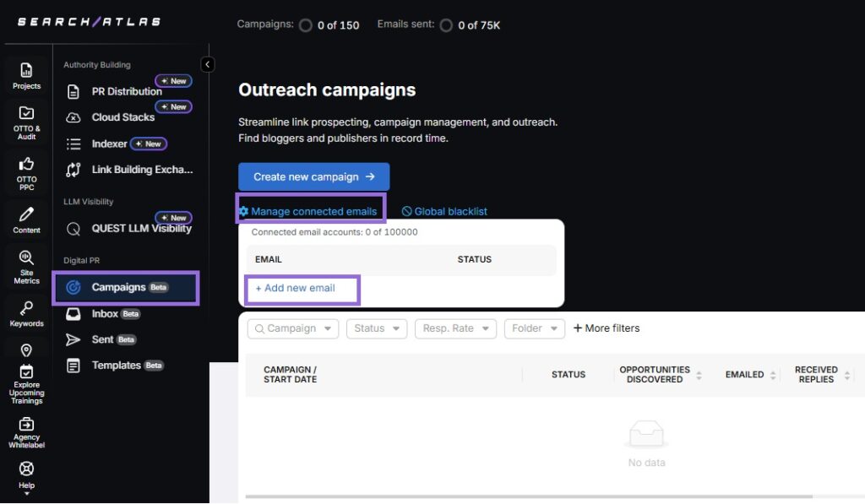Expand the Help dropdown arrow
This screenshot has width=865, height=504.
(26, 494)
